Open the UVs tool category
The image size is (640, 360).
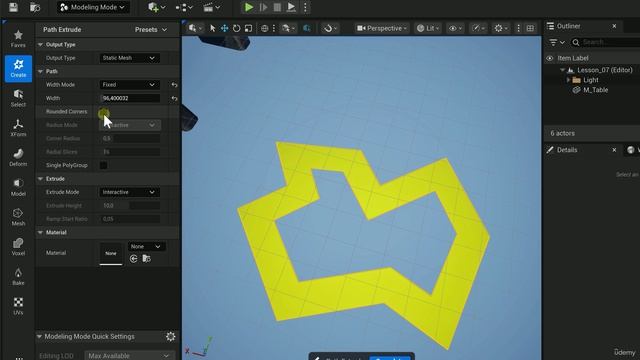pos(18,306)
